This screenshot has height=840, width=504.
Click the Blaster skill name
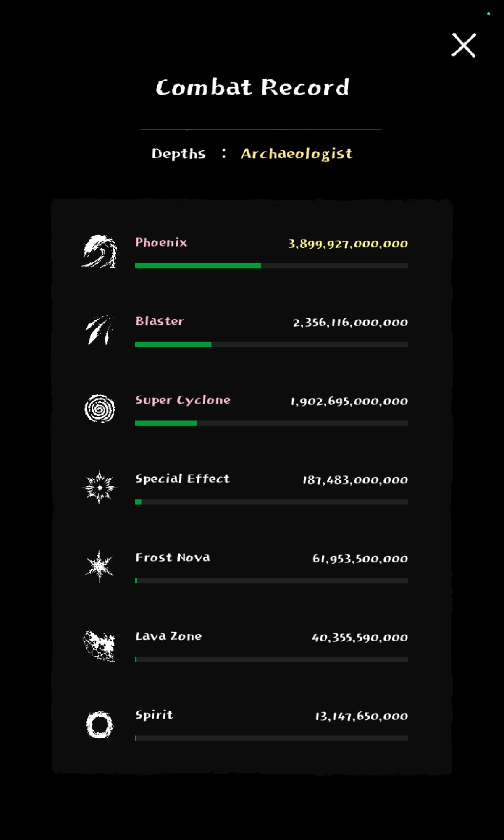click(x=160, y=321)
